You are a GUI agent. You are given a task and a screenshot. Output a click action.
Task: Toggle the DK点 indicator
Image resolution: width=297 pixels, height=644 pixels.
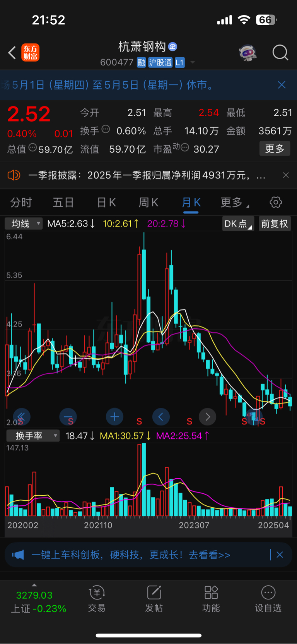click(238, 223)
